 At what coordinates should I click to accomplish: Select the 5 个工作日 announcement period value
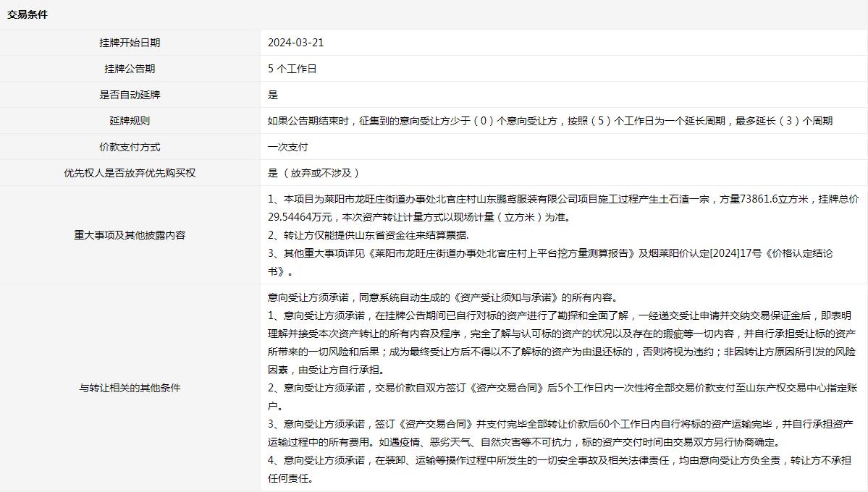pyautogui.click(x=292, y=69)
